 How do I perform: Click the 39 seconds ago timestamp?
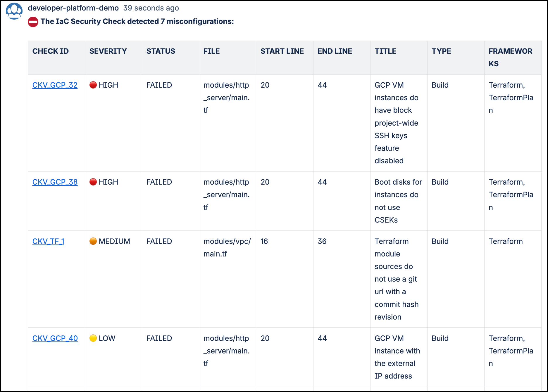coord(151,8)
